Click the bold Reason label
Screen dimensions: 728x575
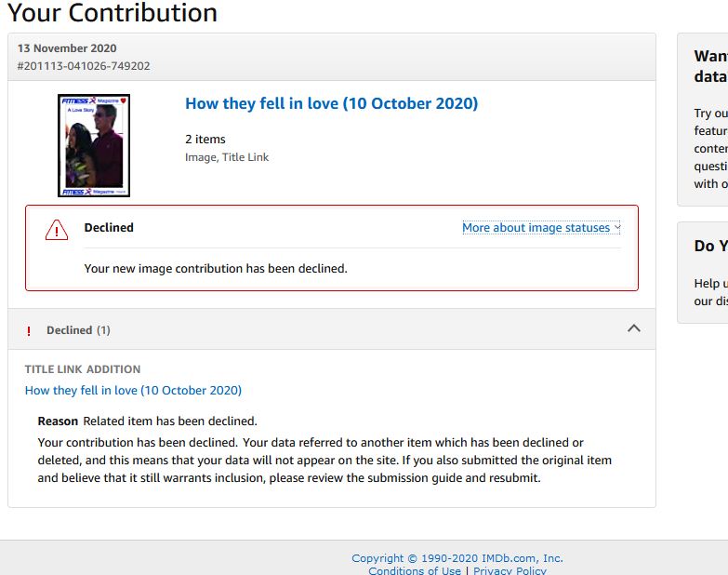58,421
